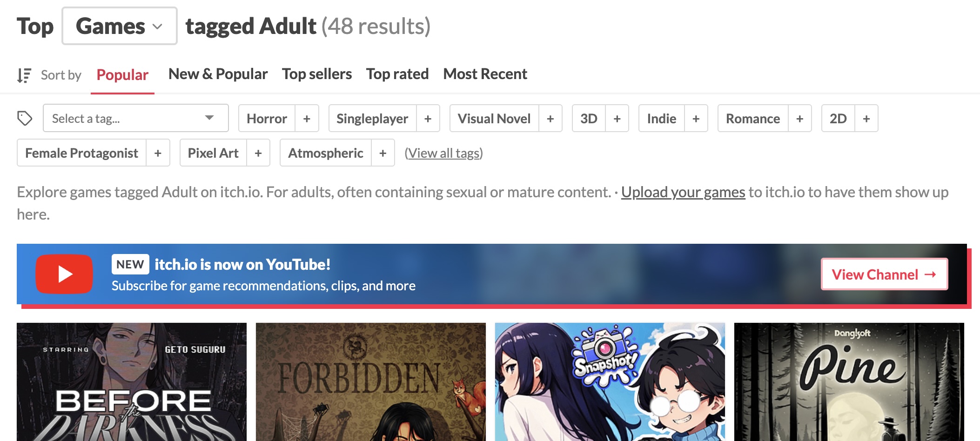Viewport: 980px width, 441px height.
Task: Add Female Protagonist tag with plus icon
Action: coord(158,153)
